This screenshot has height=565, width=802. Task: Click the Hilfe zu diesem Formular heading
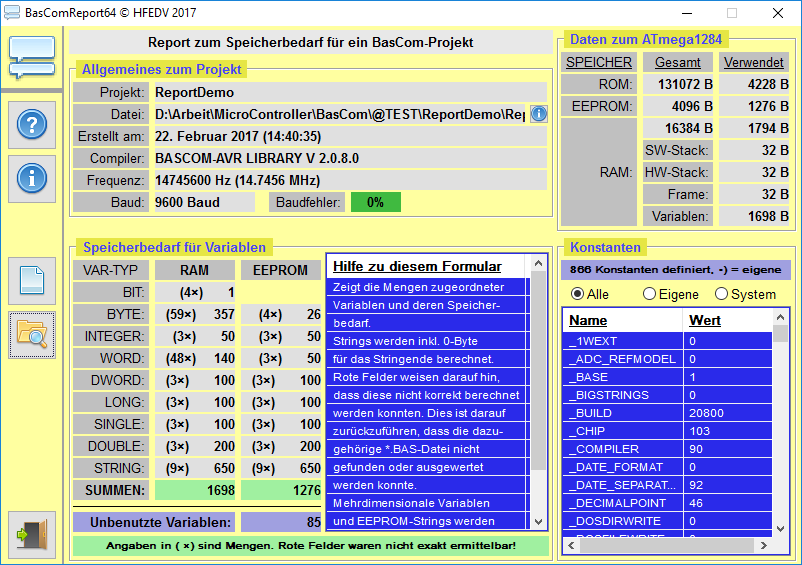point(417,266)
